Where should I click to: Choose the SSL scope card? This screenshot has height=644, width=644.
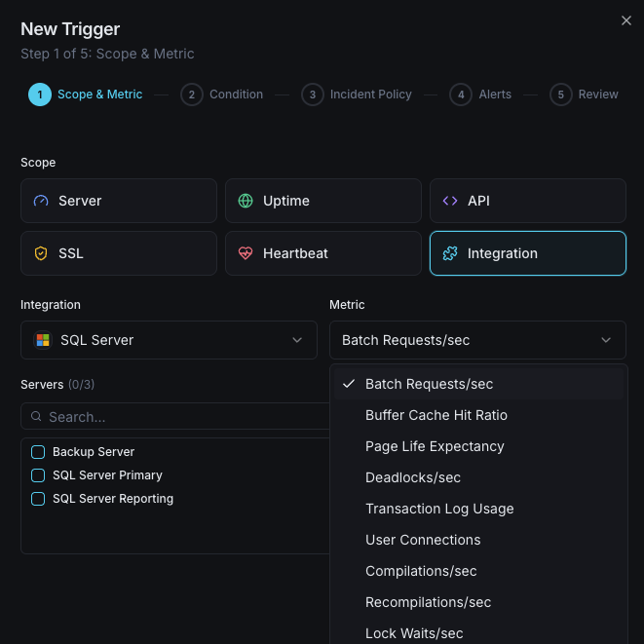(x=119, y=253)
